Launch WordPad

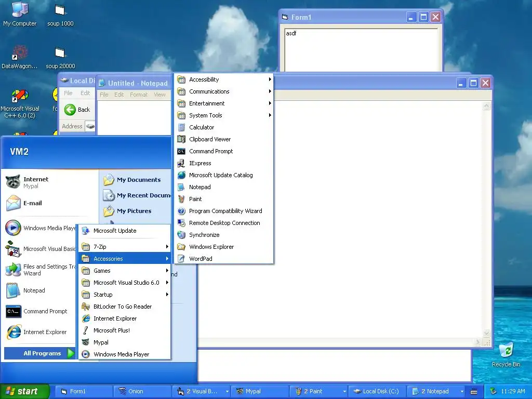click(224, 259)
